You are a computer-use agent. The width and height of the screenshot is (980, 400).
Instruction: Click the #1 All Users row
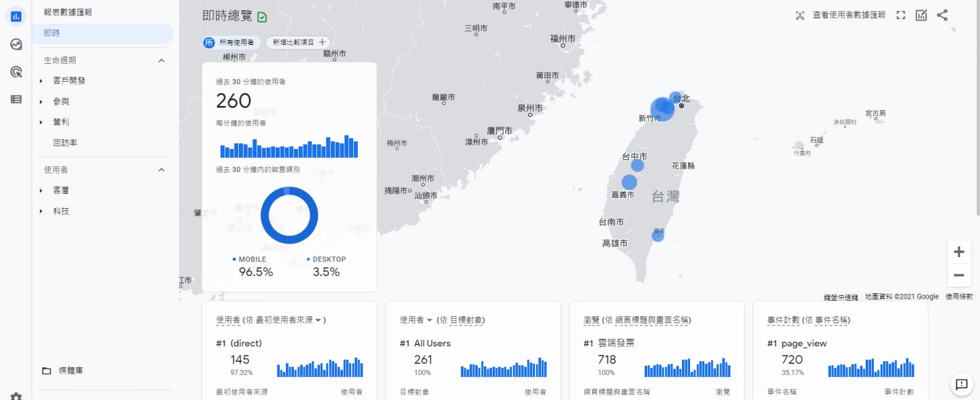click(x=425, y=344)
